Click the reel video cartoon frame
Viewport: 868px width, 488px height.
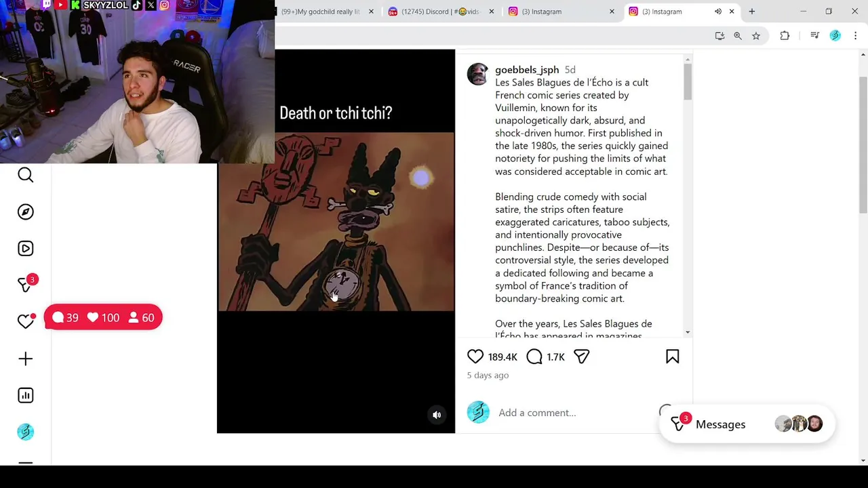point(336,222)
